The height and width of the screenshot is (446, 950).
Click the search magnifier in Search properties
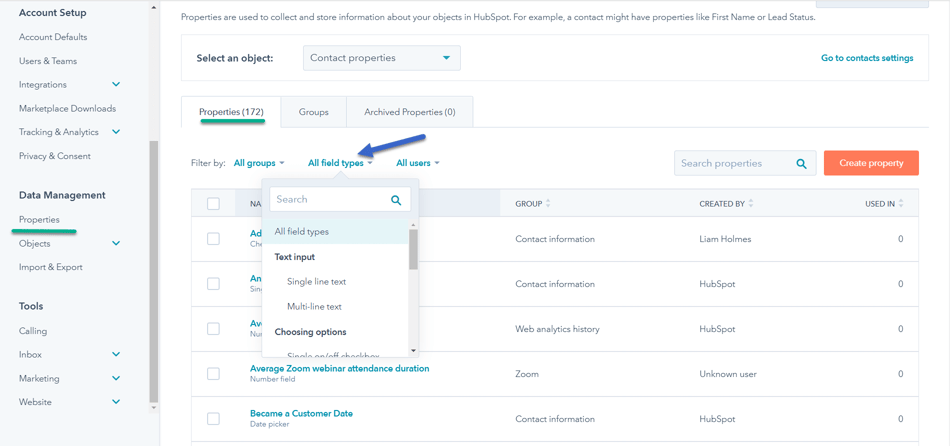click(x=801, y=164)
